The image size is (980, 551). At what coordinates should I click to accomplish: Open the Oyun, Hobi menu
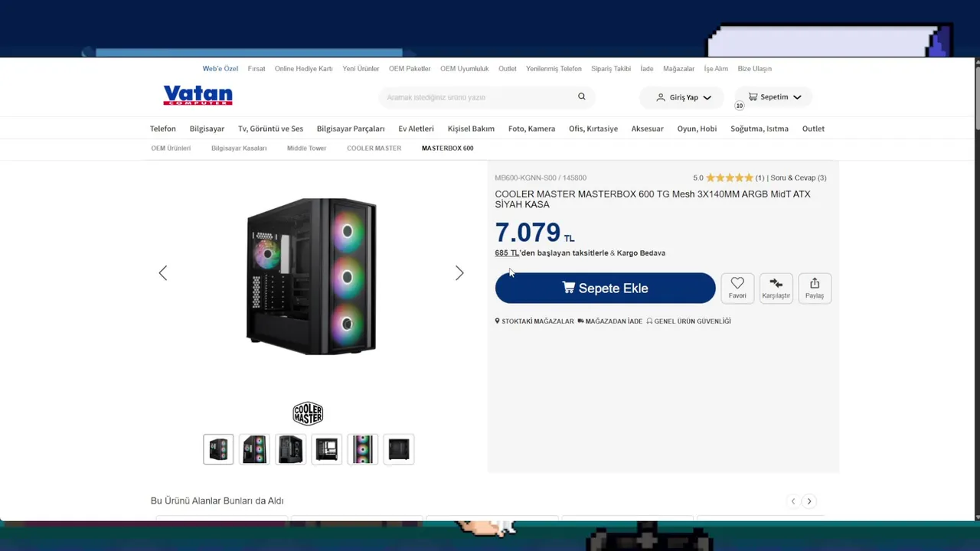click(697, 129)
